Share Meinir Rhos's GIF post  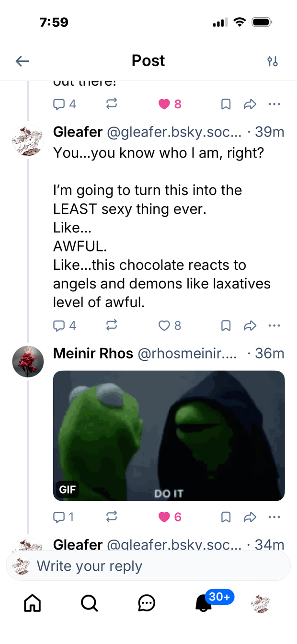tap(250, 517)
